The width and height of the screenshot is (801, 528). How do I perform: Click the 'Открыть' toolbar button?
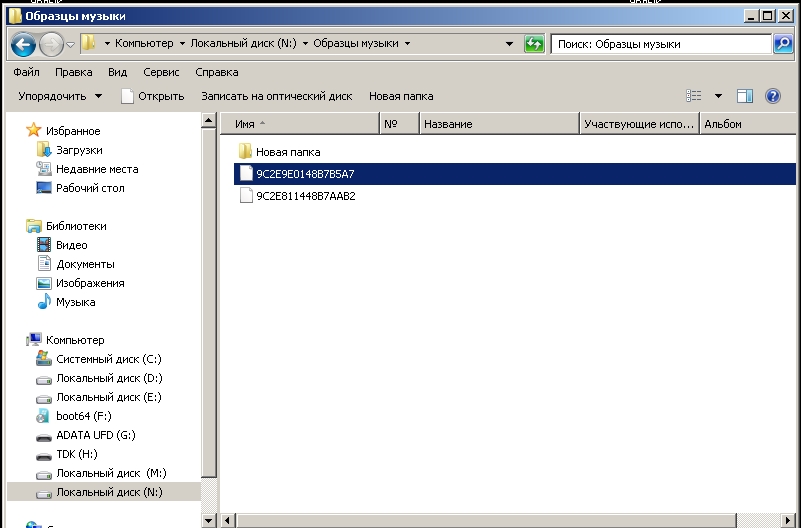pos(153,96)
